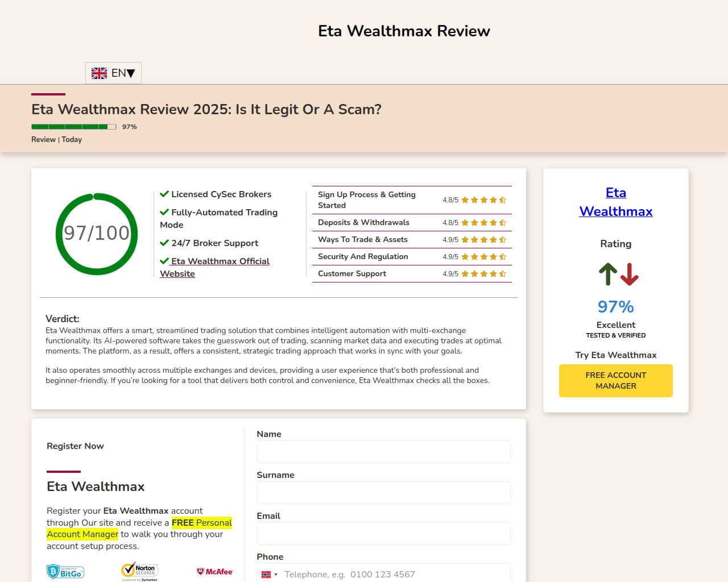Click the 'Eta Wealthmax Review' page title

click(404, 31)
